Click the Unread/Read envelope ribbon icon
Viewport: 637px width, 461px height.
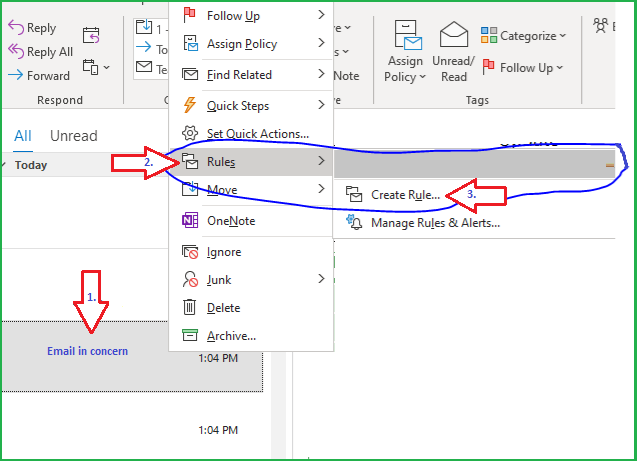click(x=454, y=34)
